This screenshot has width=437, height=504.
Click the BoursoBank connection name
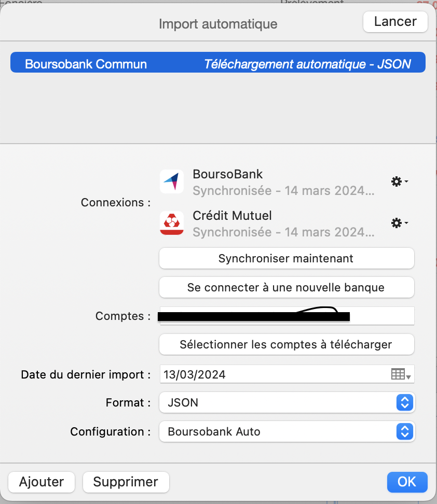tap(228, 174)
